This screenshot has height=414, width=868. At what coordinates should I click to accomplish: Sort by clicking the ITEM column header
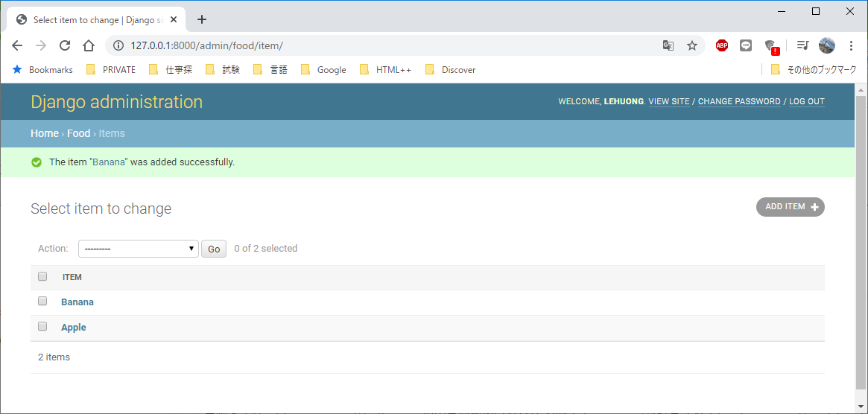72,277
